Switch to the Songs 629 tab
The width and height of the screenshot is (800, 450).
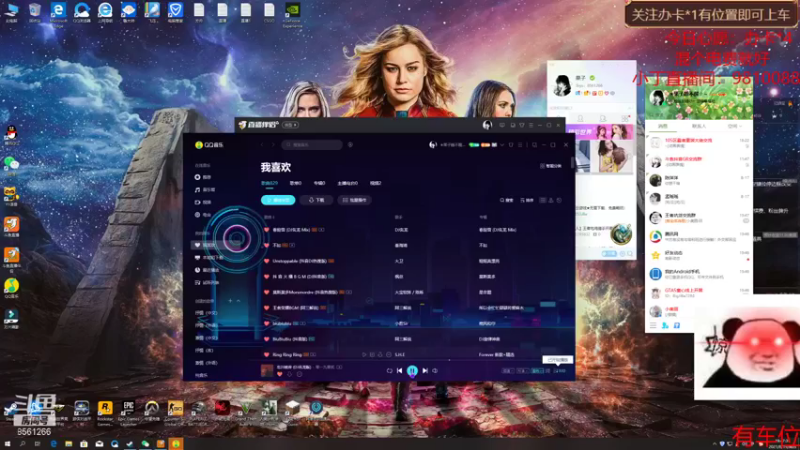point(269,183)
